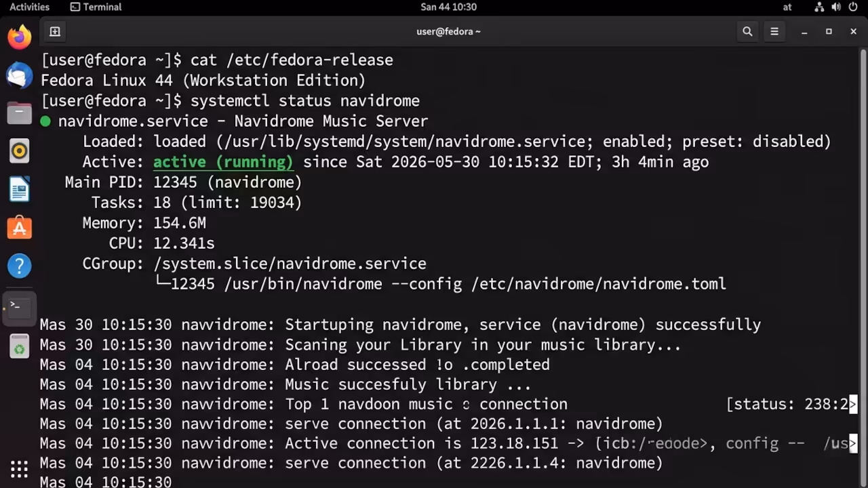Screen dimensions: 868x488
Task: Click truncation marker after "config -- /us"
Action: [853, 444]
